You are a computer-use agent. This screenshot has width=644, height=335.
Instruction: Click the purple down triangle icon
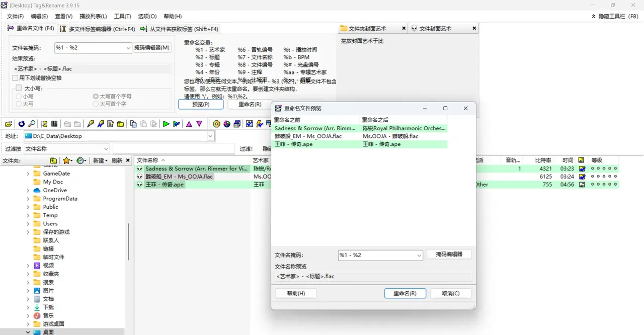pos(199,124)
